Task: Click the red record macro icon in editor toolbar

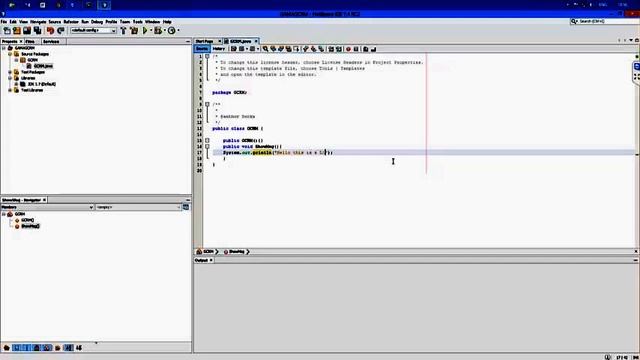Action: point(348,49)
